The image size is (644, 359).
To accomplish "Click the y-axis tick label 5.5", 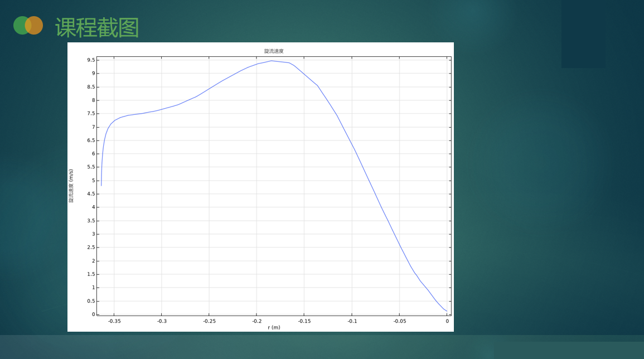I will (x=91, y=167).
